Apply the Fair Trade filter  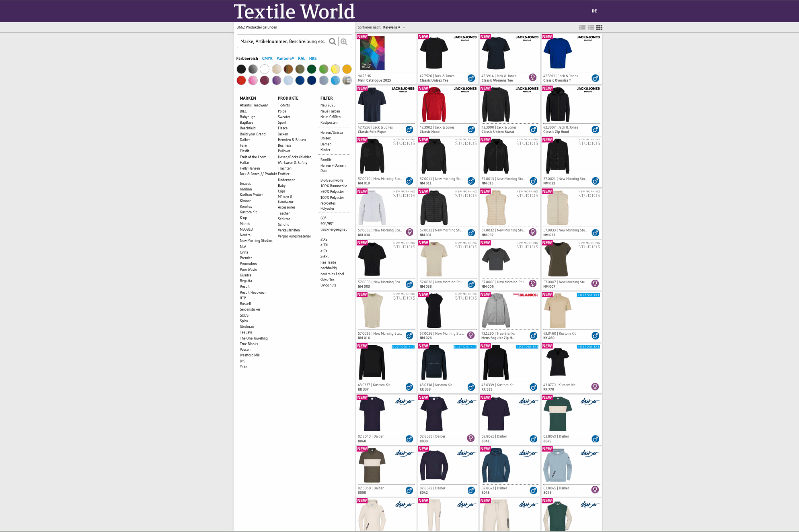click(x=328, y=262)
